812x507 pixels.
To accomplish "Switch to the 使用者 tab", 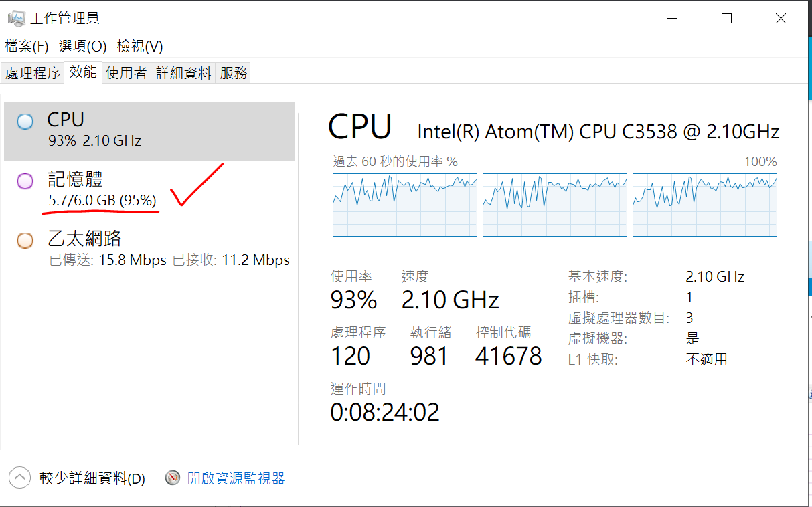I will point(126,73).
